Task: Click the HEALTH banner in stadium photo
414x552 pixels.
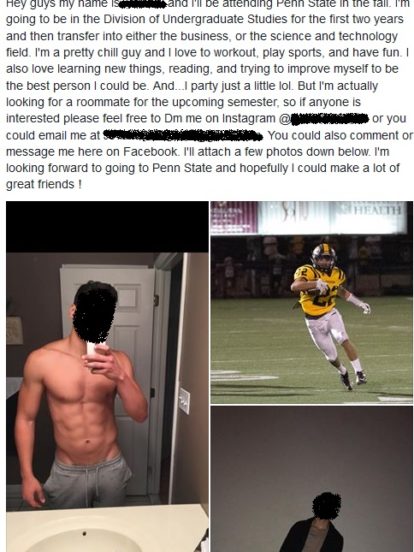Action: click(369, 217)
